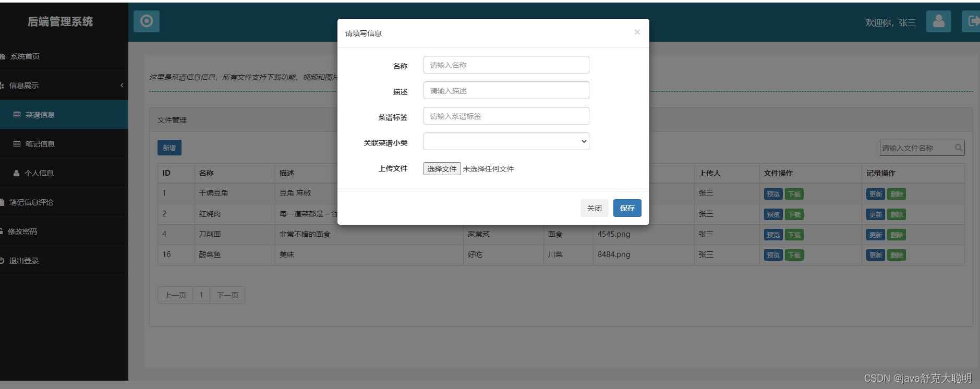Click 更新 for 干煸豆角 row
The height and width of the screenshot is (389, 980).
[876, 194]
